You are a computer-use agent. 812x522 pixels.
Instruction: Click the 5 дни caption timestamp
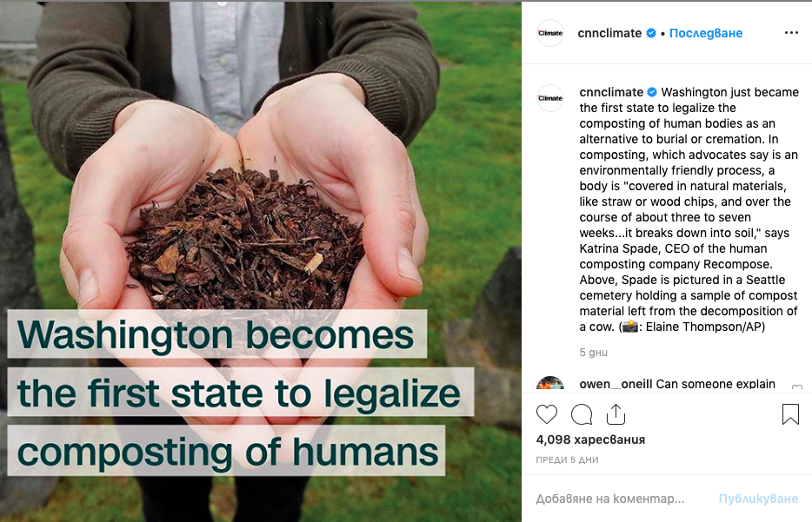click(x=594, y=353)
